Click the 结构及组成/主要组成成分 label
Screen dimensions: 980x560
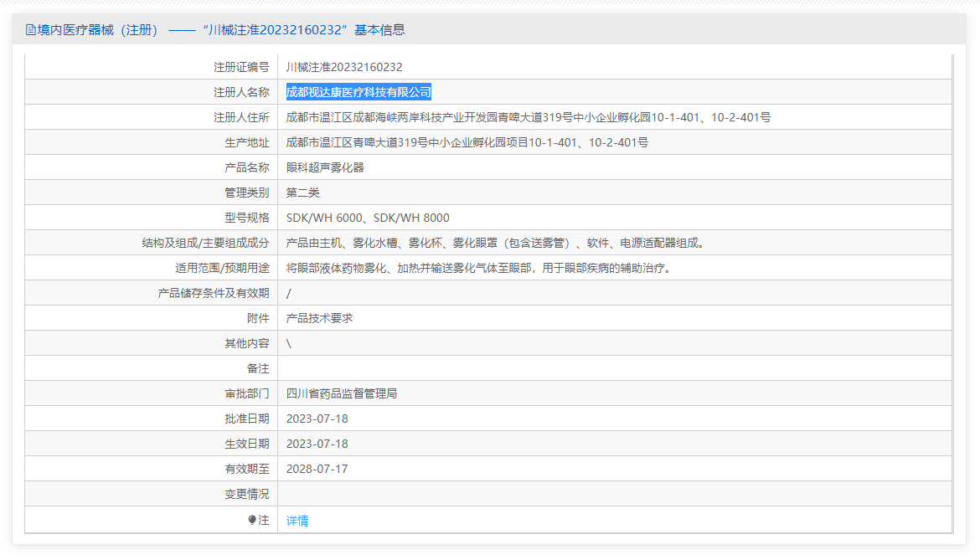point(205,243)
